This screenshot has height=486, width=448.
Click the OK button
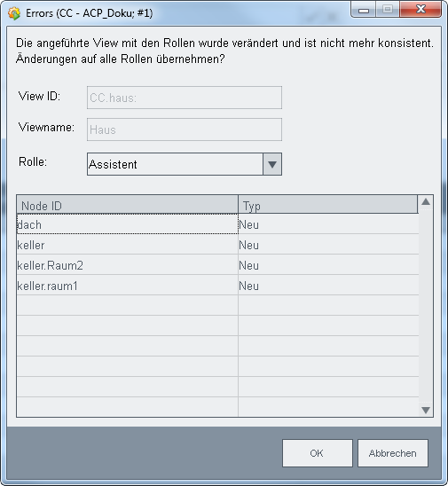point(318,453)
